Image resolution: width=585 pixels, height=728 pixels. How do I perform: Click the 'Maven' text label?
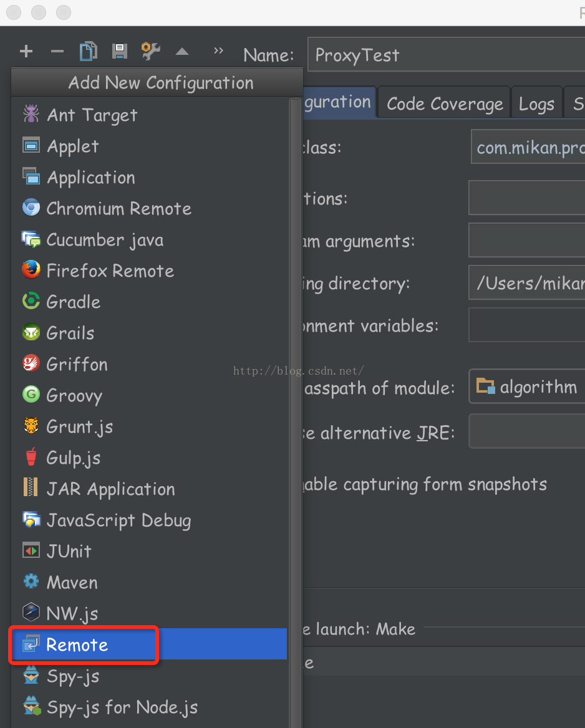tap(72, 582)
